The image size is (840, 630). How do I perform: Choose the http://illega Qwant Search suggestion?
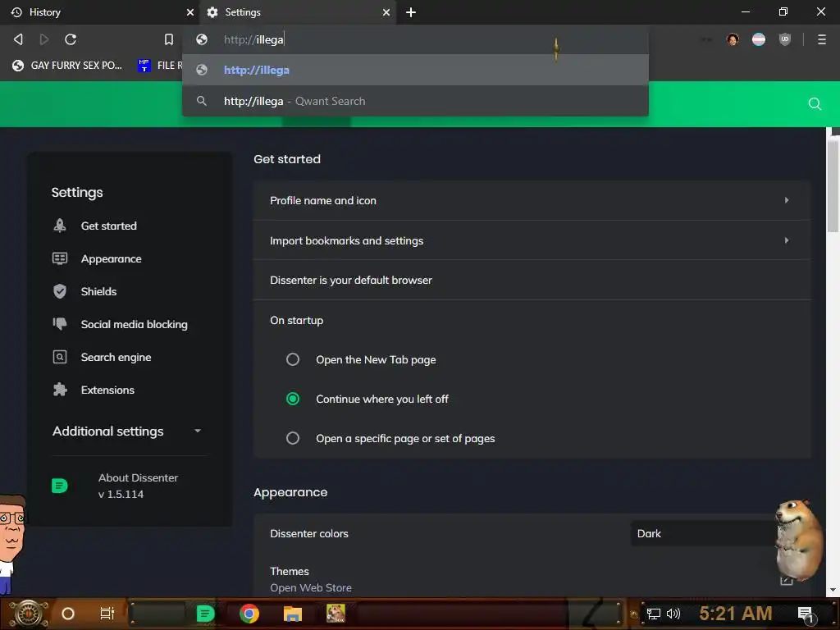coord(415,101)
